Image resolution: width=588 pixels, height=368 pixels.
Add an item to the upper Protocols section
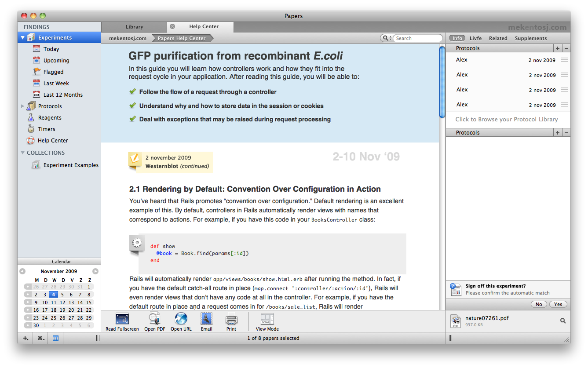pyautogui.click(x=558, y=48)
